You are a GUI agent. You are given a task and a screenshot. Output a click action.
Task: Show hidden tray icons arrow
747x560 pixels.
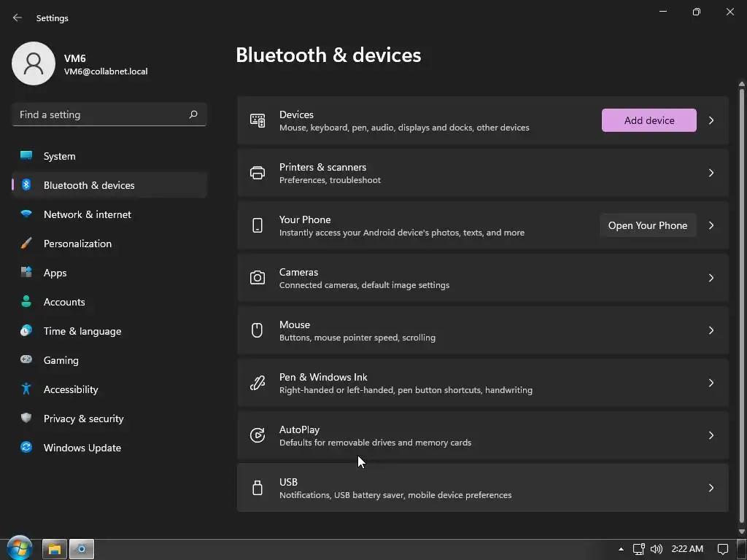(621, 549)
